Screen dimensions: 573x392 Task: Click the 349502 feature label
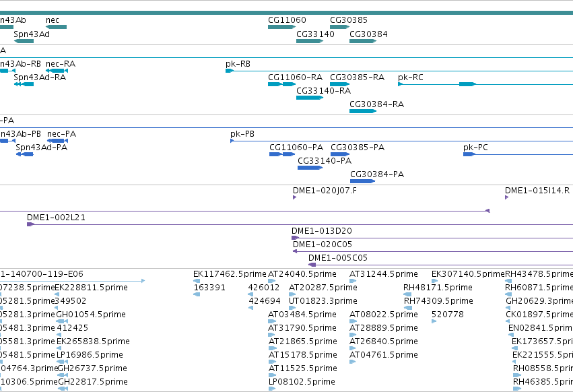pos(71,301)
